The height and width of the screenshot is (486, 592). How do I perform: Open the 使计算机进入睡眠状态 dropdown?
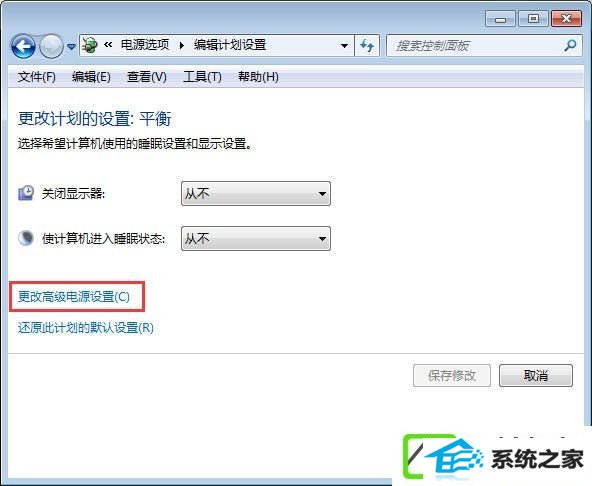click(x=256, y=238)
